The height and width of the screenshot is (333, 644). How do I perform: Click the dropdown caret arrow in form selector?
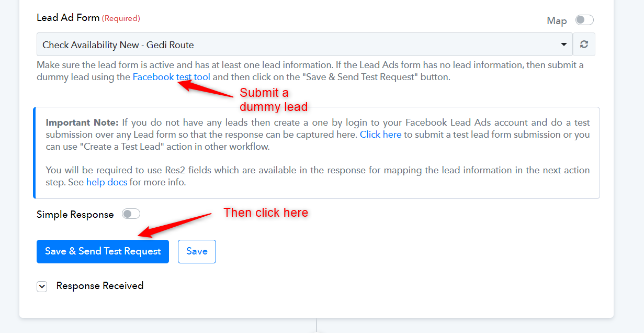(563, 45)
